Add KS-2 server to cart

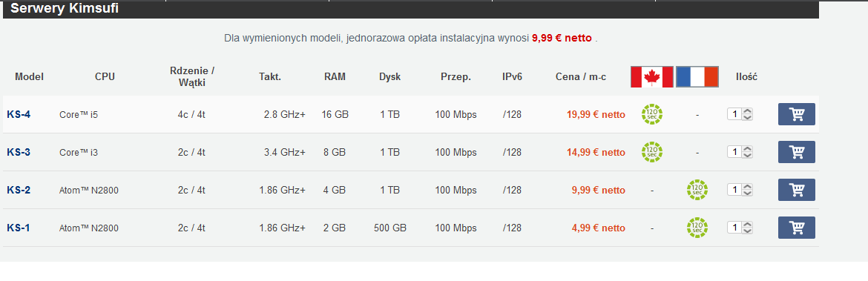[x=796, y=190]
